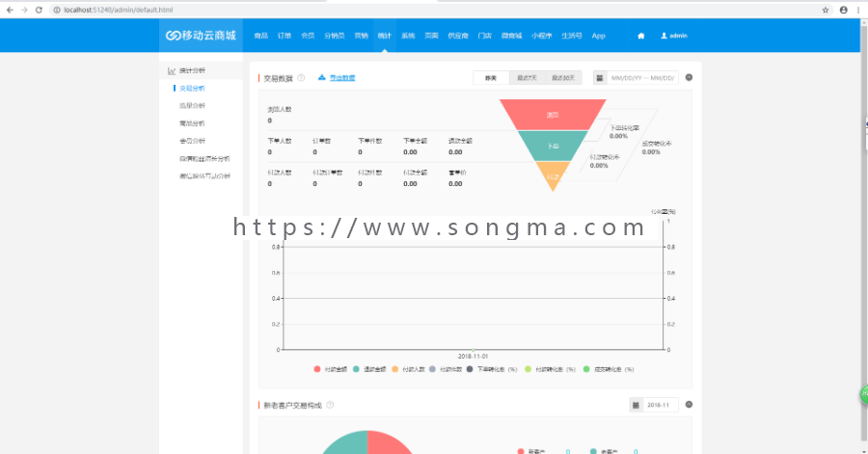Toggle 付款转化率 (%) legend series
868x454 pixels.
click(551, 369)
